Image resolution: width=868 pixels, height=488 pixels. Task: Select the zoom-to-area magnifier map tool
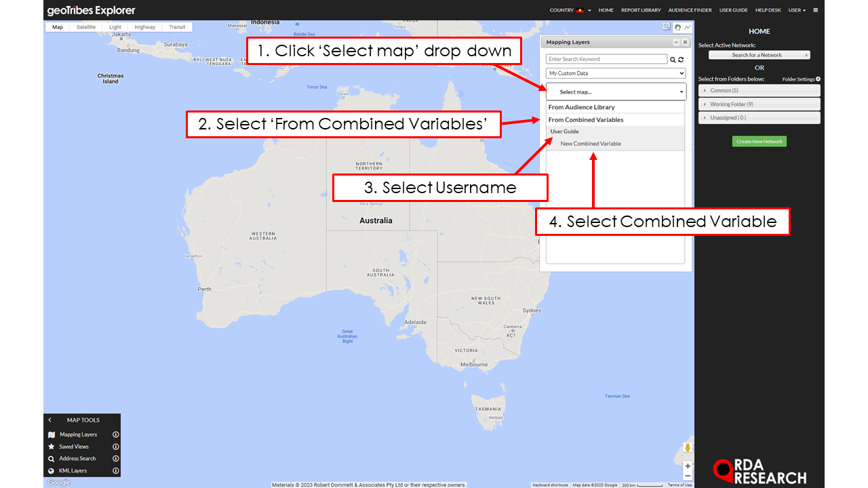[x=667, y=27]
